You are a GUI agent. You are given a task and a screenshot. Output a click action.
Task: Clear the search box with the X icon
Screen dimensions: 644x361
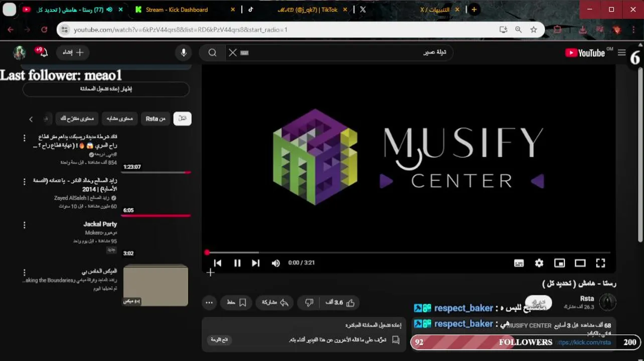click(x=232, y=53)
